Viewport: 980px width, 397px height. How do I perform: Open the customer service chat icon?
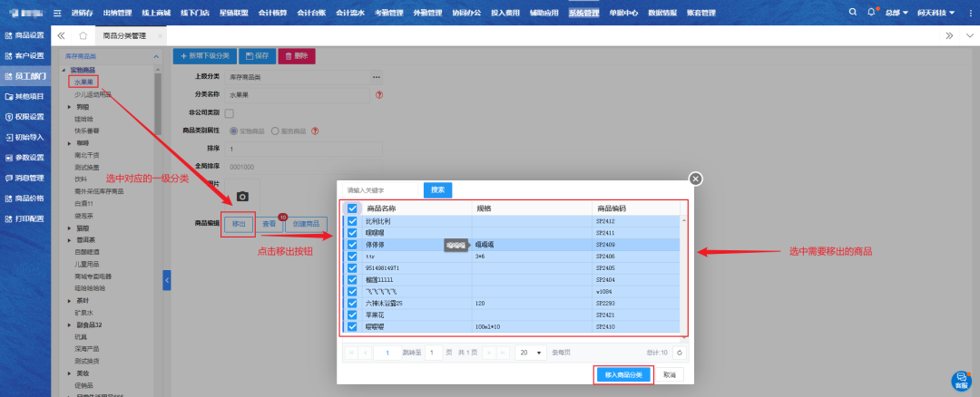961,380
